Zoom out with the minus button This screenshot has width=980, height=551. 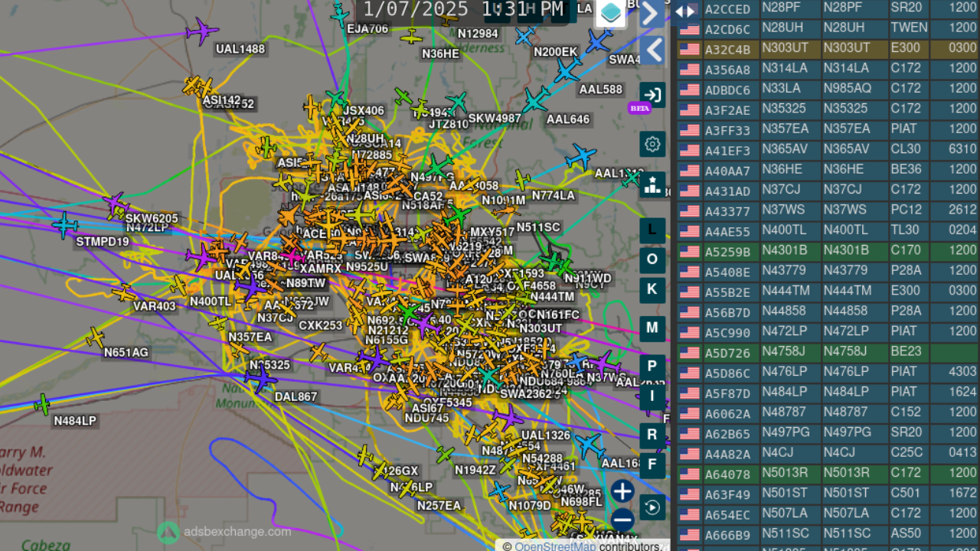pos(622,520)
